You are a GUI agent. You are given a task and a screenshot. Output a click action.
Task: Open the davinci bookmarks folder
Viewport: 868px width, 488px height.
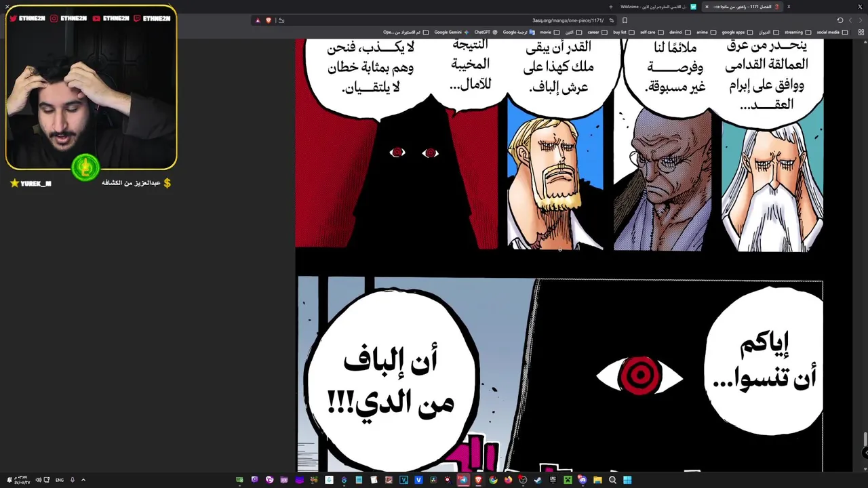[679, 33]
